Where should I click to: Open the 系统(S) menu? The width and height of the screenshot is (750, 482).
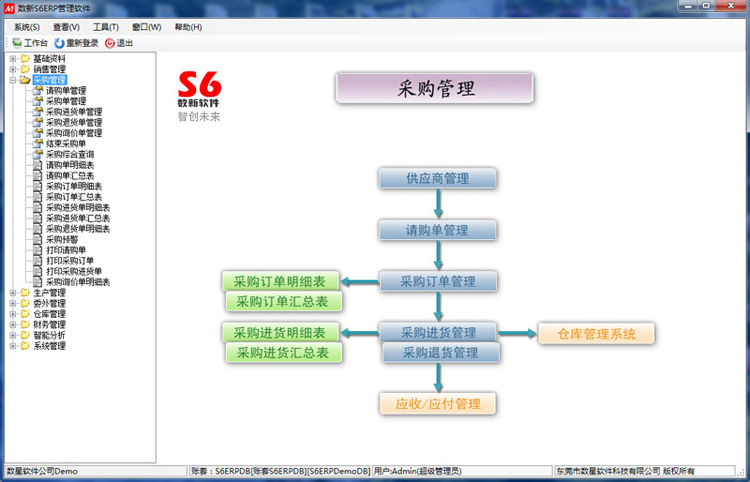click(x=27, y=27)
